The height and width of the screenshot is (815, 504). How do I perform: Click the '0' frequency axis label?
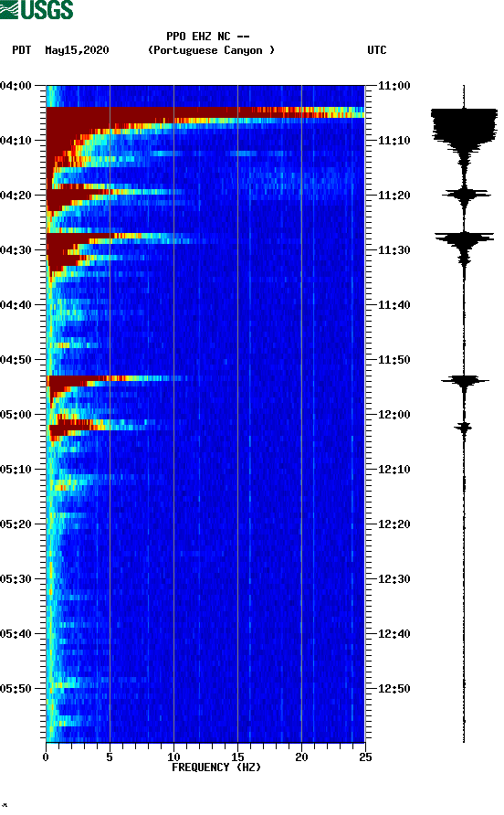[46, 757]
